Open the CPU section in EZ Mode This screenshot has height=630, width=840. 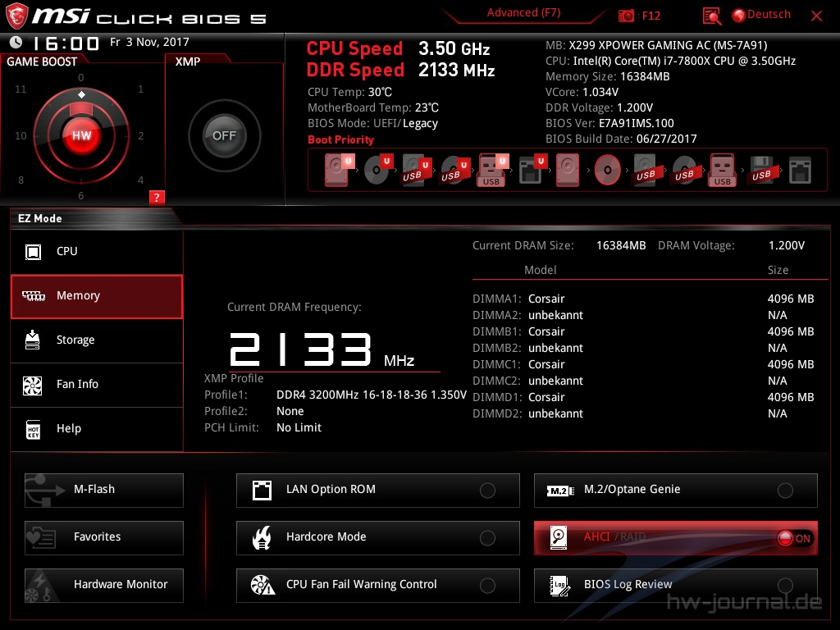97,252
